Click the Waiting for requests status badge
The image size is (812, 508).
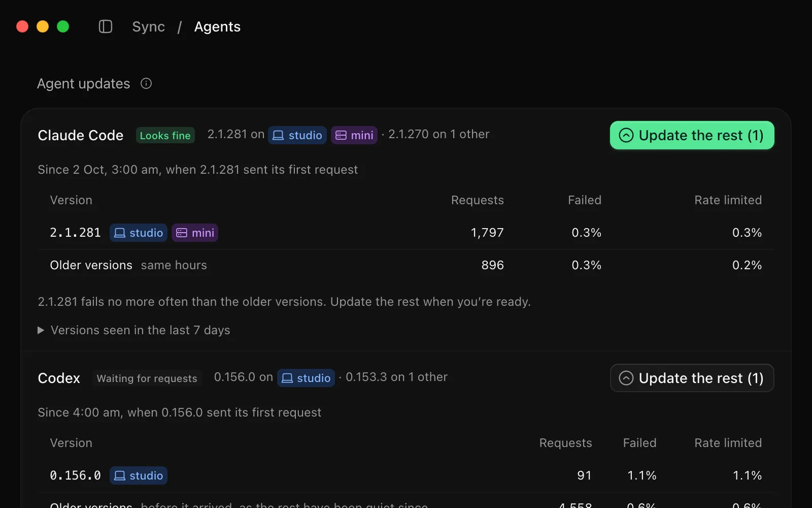point(147,378)
